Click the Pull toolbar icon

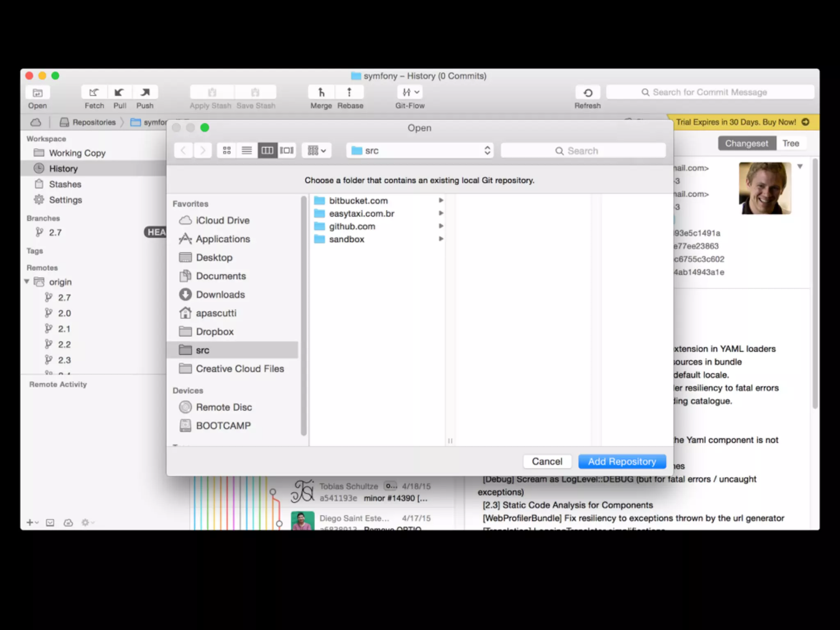119,92
